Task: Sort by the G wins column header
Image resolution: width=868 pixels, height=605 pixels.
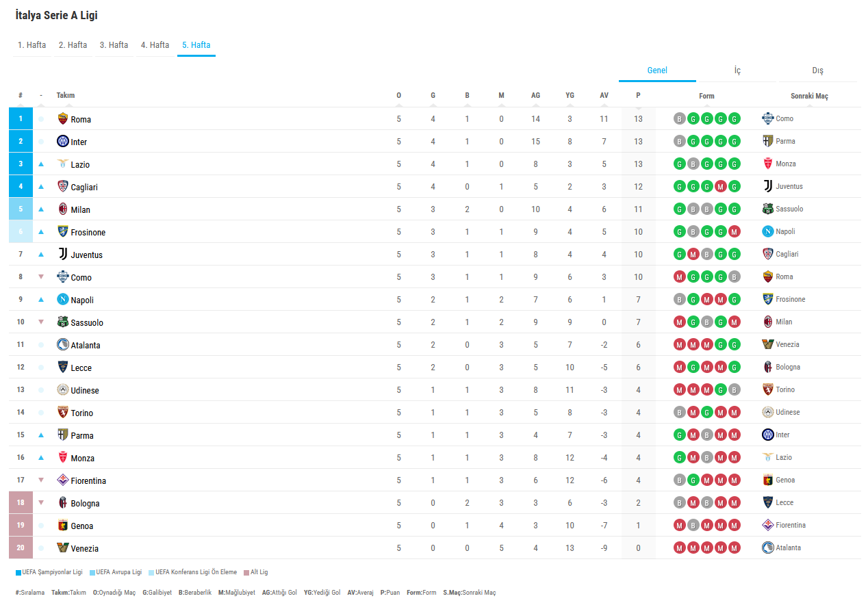Action: tap(433, 96)
